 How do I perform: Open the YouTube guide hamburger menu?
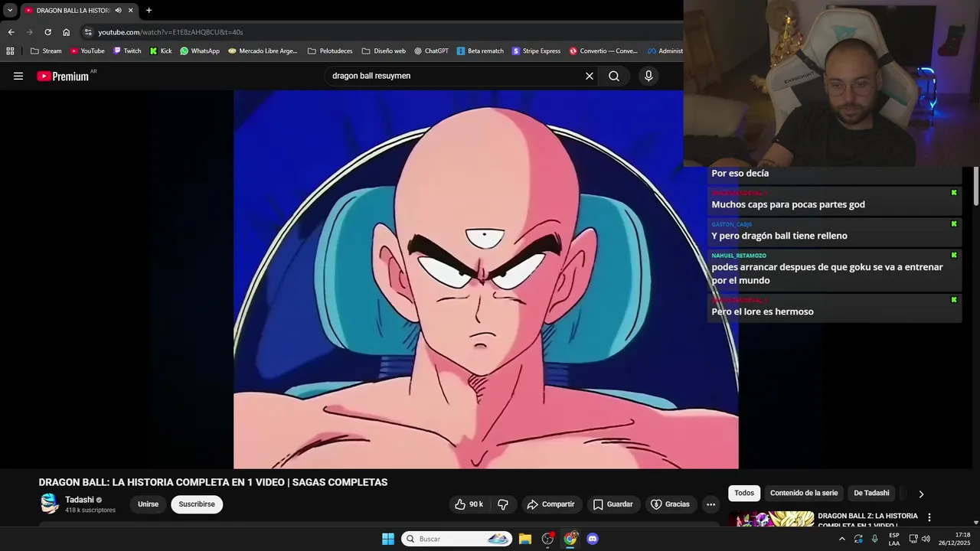tap(18, 76)
